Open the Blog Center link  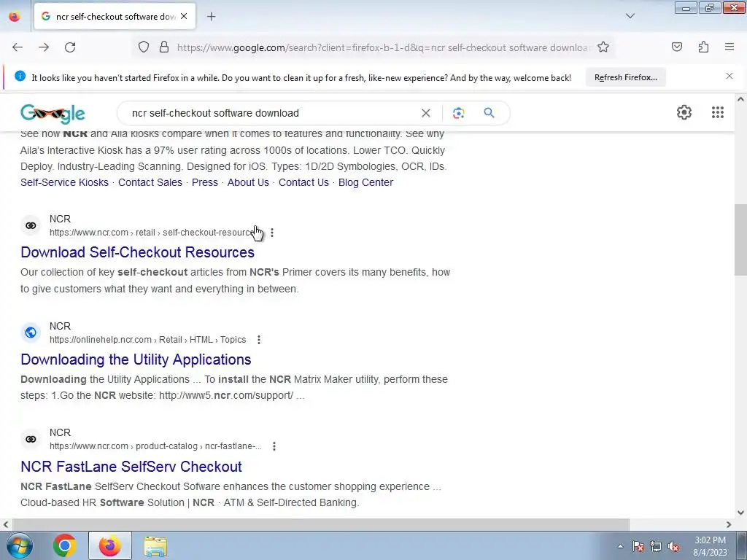pyautogui.click(x=365, y=182)
